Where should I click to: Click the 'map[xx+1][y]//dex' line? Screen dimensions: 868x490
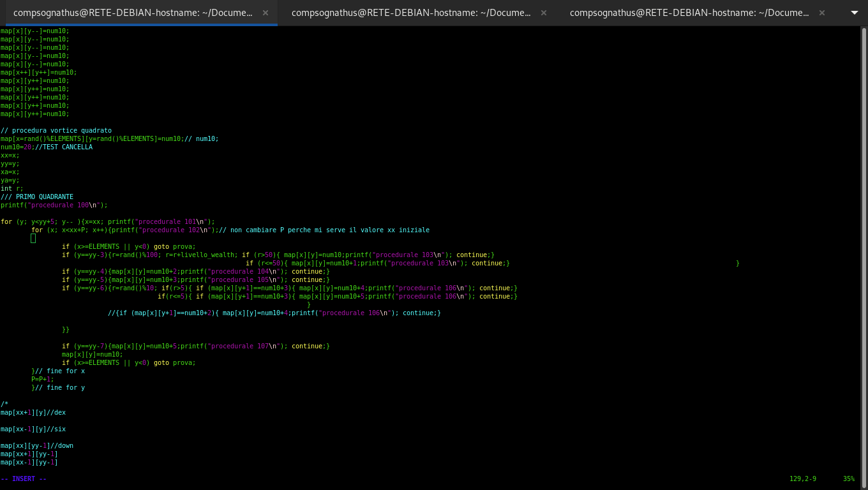coord(33,412)
